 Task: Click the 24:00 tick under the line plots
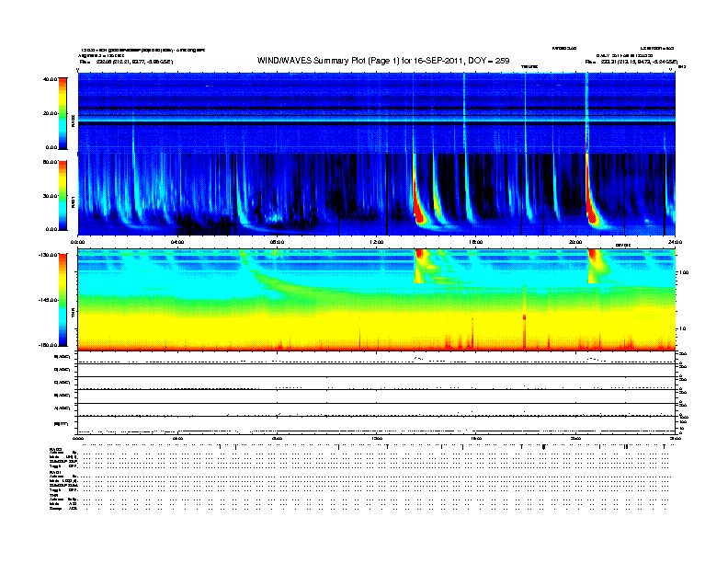point(675,438)
